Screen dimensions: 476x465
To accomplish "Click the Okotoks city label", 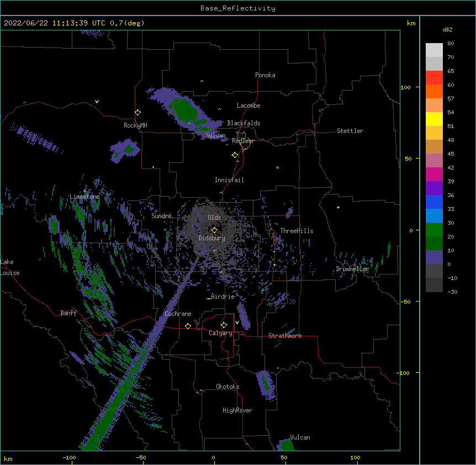I will (228, 387).
